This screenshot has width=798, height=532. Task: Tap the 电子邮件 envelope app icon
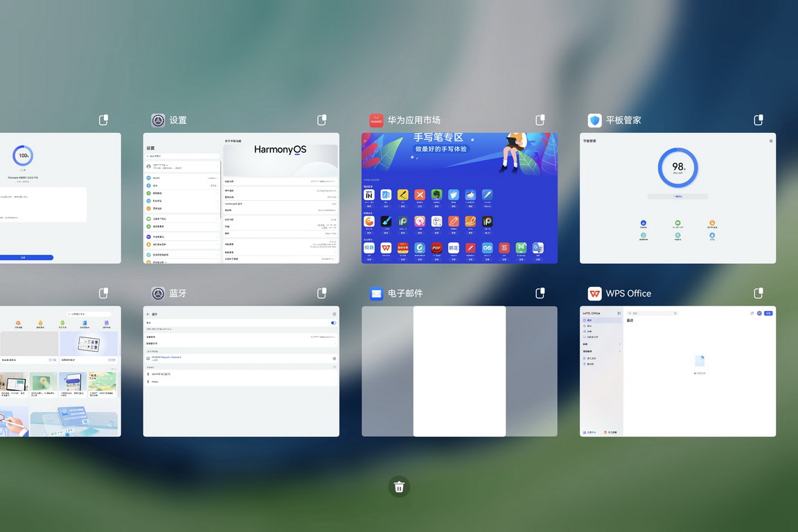pos(376,293)
